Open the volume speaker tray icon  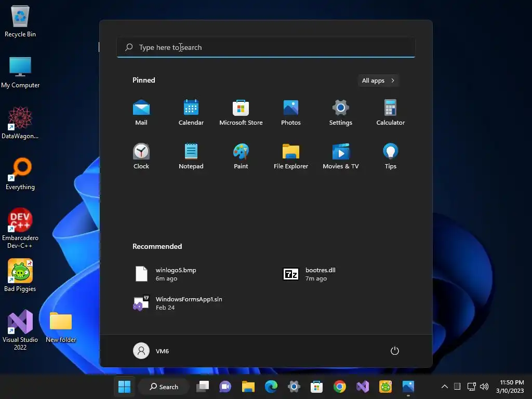(484, 387)
